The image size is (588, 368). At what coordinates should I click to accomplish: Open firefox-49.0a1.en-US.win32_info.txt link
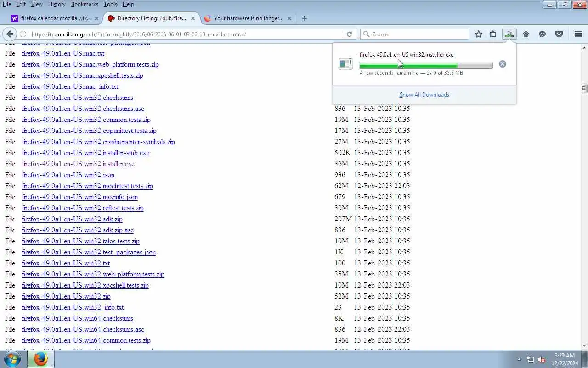pyautogui.click(x=73, y=307)
